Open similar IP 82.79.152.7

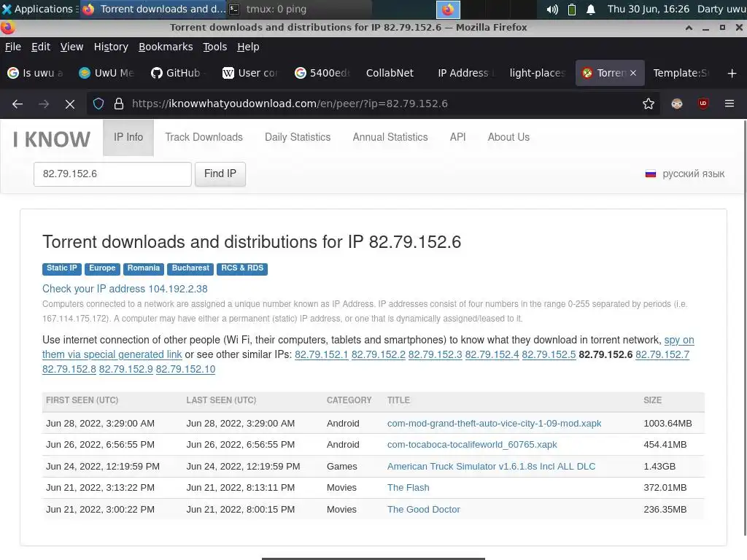(662, 354)
